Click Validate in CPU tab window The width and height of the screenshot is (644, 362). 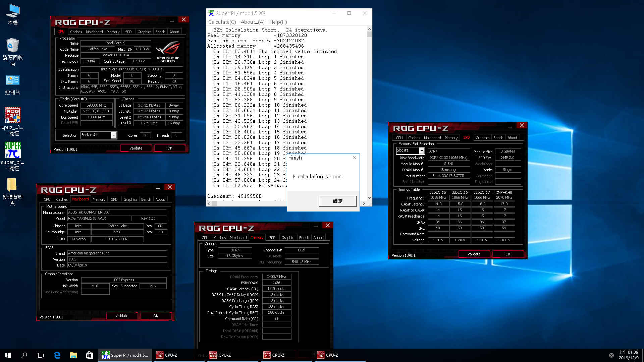point(136,148)
